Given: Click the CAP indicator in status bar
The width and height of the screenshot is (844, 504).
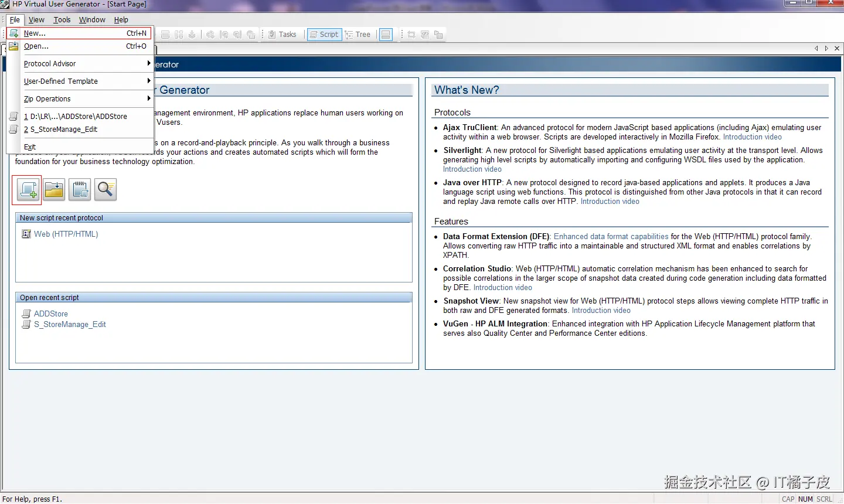Looking at the screenshot, I should tap(788, 499).
